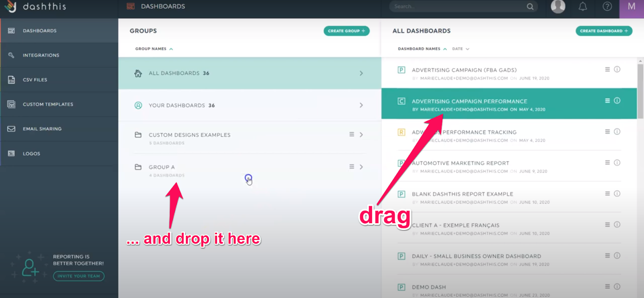Open Group A hamburger menu

coord(351,166)
